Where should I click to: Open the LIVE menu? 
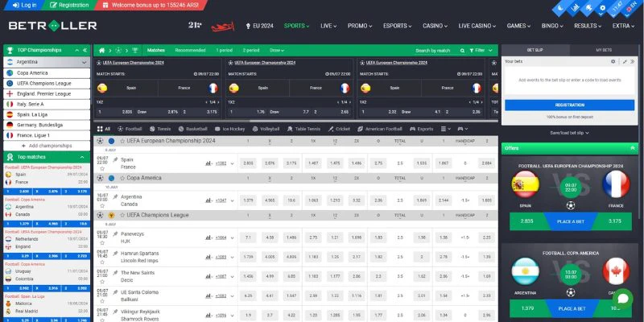pyautogui.click(x=328, y=26)
